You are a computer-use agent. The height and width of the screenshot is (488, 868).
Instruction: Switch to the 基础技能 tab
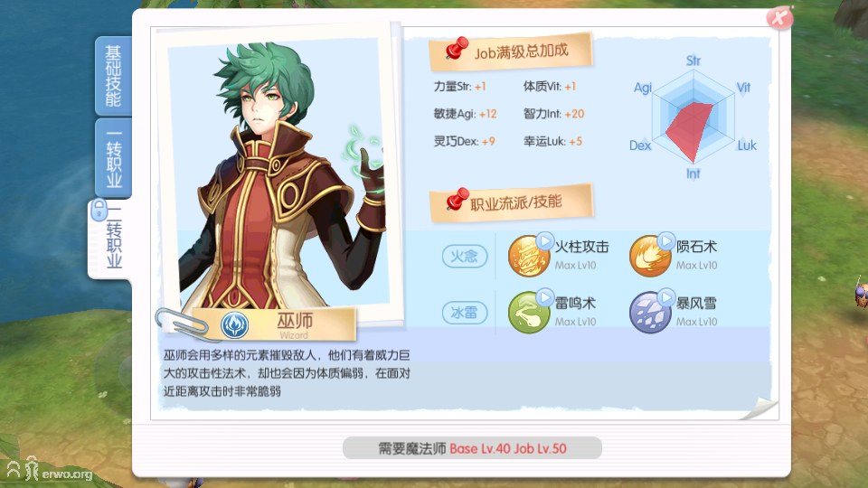[113, 76]
